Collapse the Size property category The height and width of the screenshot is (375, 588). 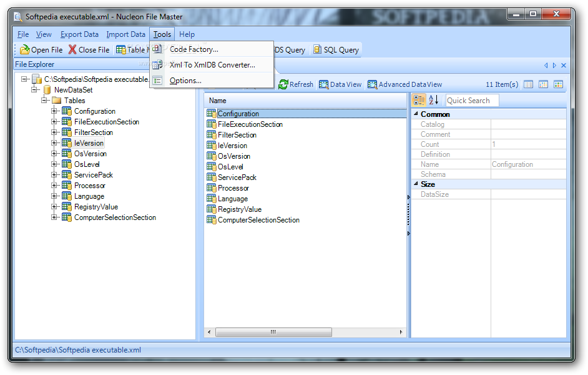point(416,184)
